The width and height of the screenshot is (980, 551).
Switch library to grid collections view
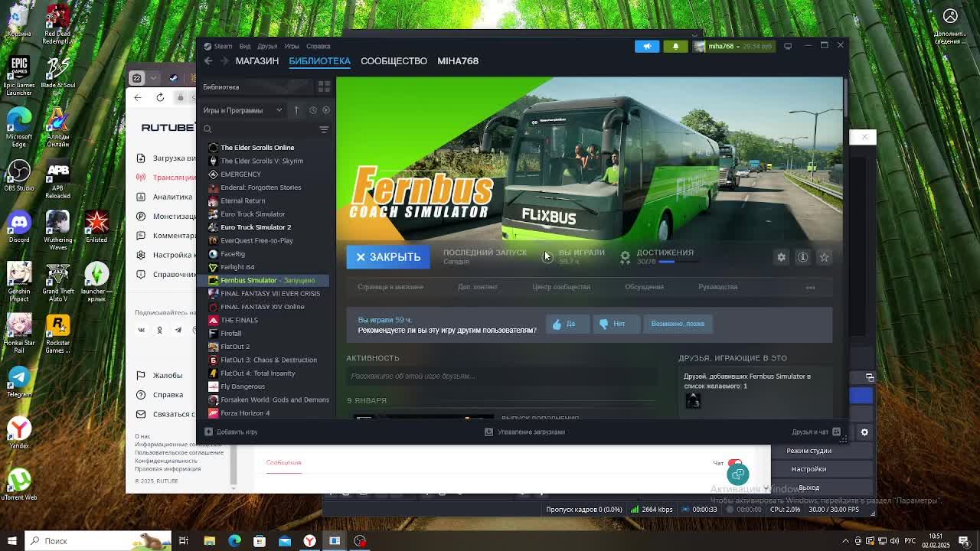pyautogui.click(x=324, y=86)
